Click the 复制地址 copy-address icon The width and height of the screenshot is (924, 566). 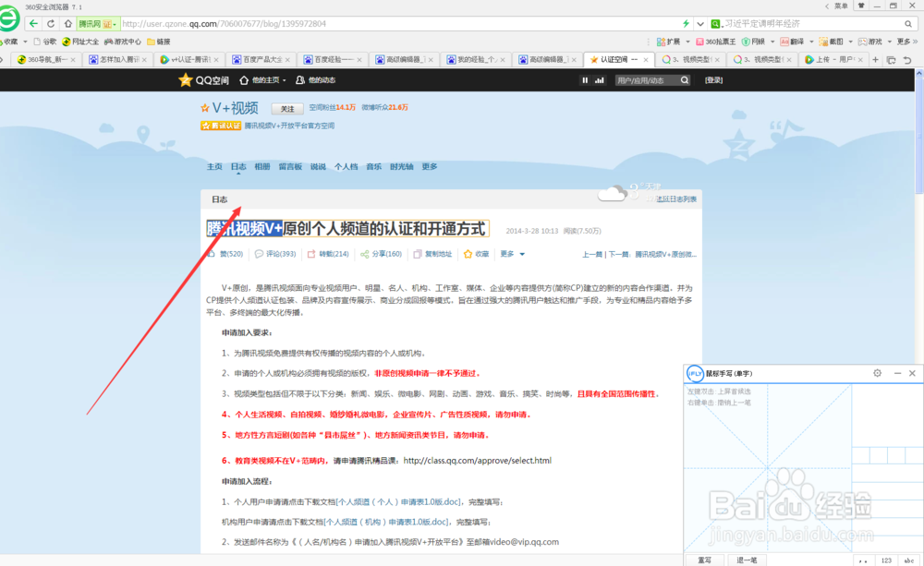point(418,254)
